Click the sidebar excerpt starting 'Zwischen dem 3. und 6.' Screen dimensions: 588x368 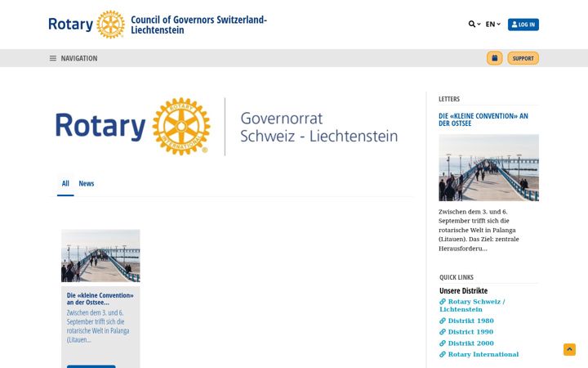[x=479, y=230]
